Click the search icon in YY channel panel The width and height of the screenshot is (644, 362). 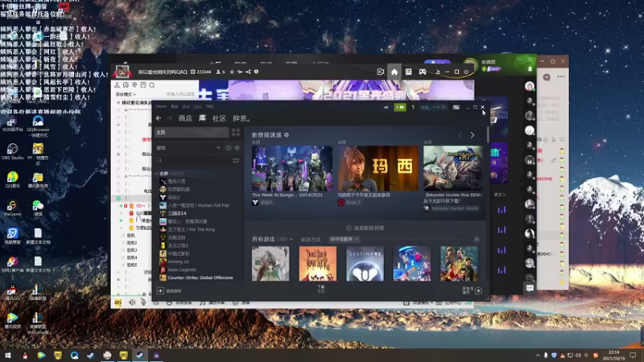(152, 85)
